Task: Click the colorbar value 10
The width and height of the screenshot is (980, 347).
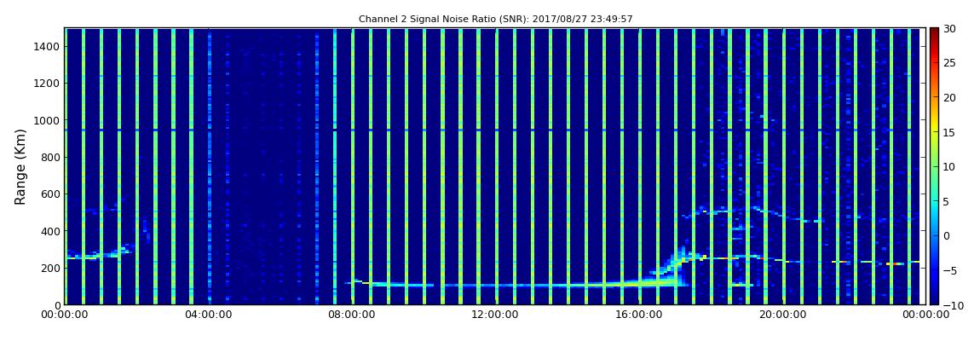Action: (949, 166)
